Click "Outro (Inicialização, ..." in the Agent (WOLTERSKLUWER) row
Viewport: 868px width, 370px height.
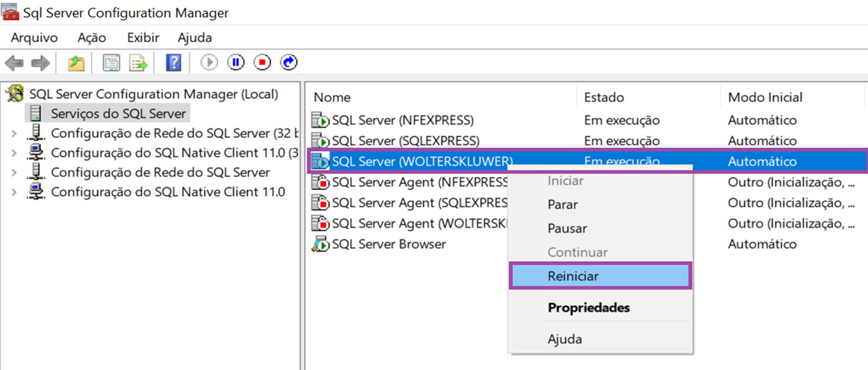792,224
